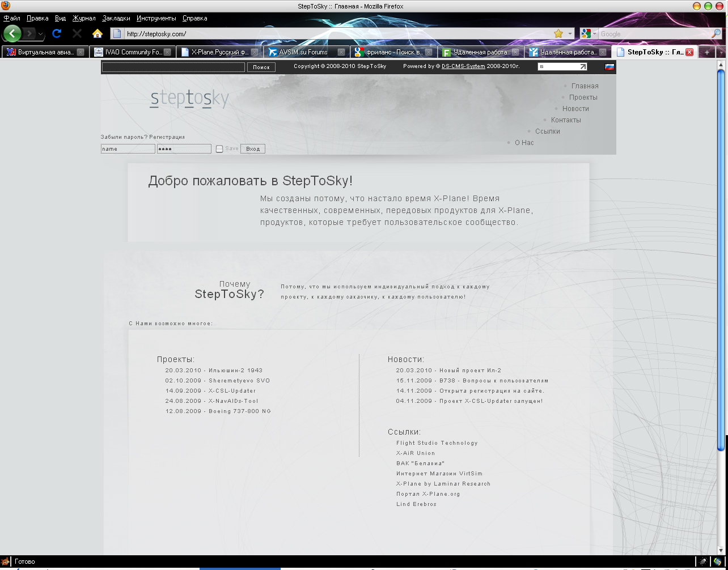Open the Правка menu
This screenshot has width=728, height=570.
click(x=37, y=18)
